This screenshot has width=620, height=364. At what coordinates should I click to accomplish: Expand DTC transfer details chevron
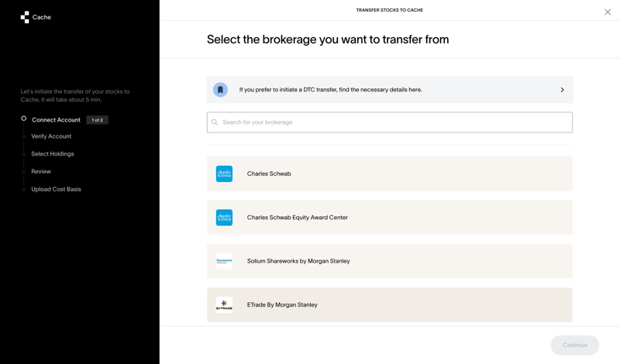(562, 90)
